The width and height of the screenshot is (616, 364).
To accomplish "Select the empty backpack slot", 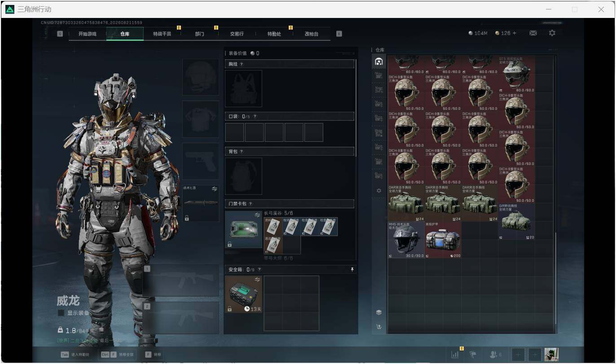I will (x=243, y=176).
